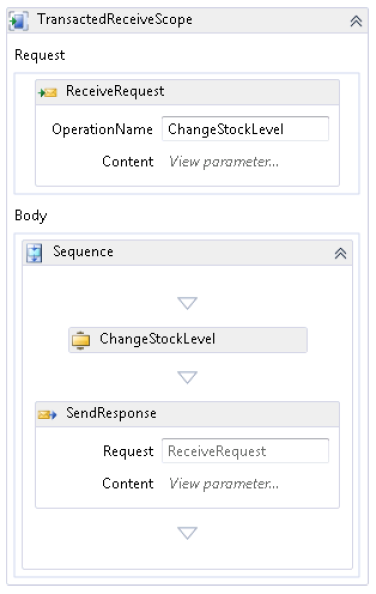The width and height of the screenshot is (376, 594).
Task: Click the SendResponse envelope icon
Action: [x=47, y=415]
